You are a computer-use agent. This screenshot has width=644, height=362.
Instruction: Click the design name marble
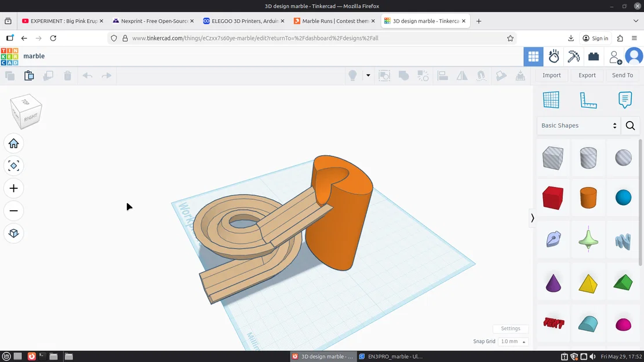34,56
